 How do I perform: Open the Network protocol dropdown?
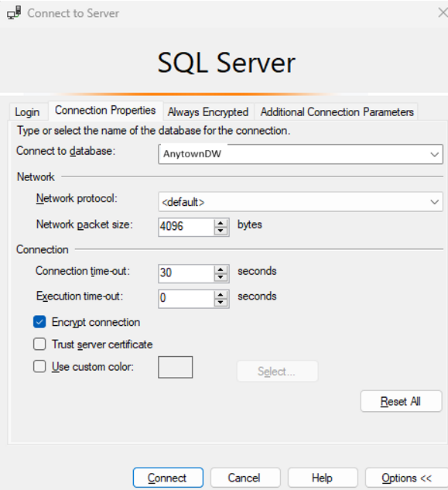(434, 202)
